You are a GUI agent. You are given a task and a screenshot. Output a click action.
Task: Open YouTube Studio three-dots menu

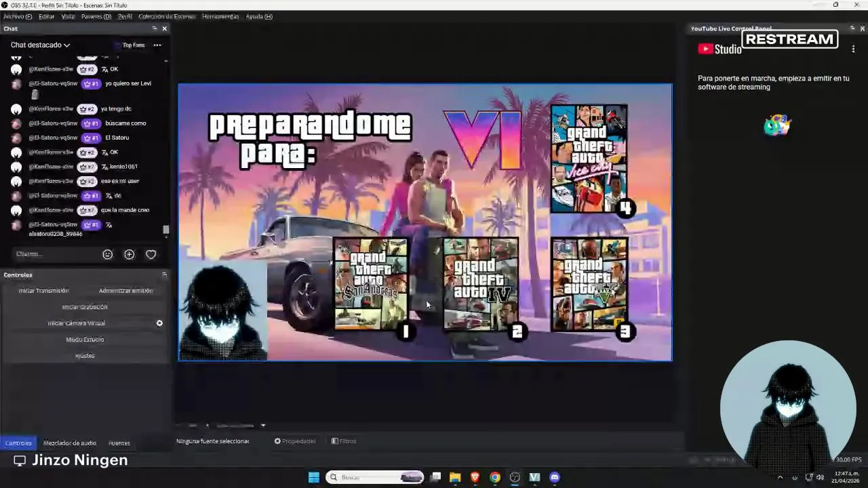click(853, 49)
